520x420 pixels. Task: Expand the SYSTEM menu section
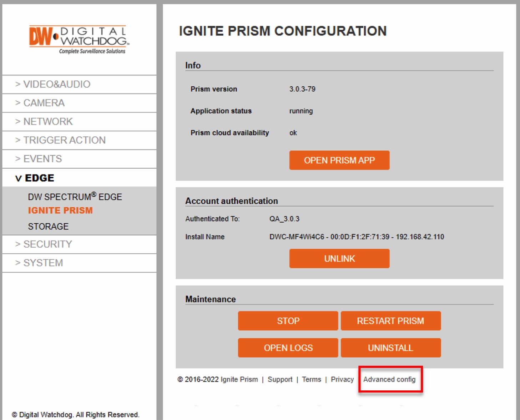pyautogui.click(x=79, y=263)
